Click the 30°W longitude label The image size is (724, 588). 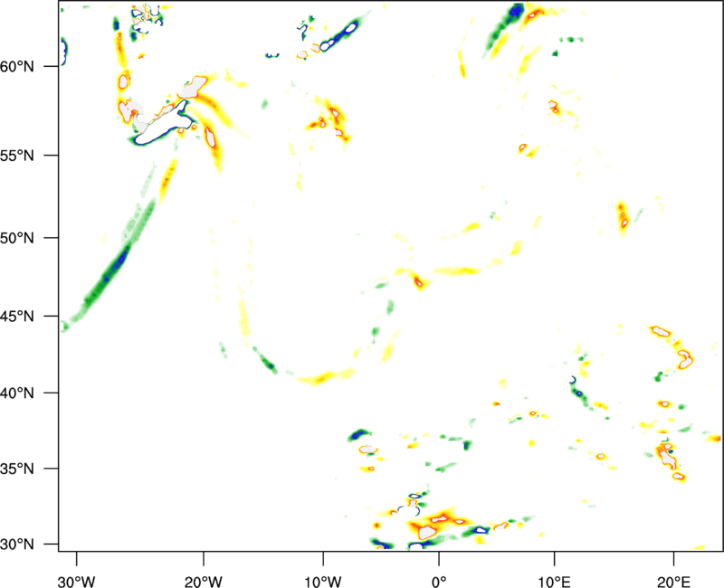tap(76, 582)
